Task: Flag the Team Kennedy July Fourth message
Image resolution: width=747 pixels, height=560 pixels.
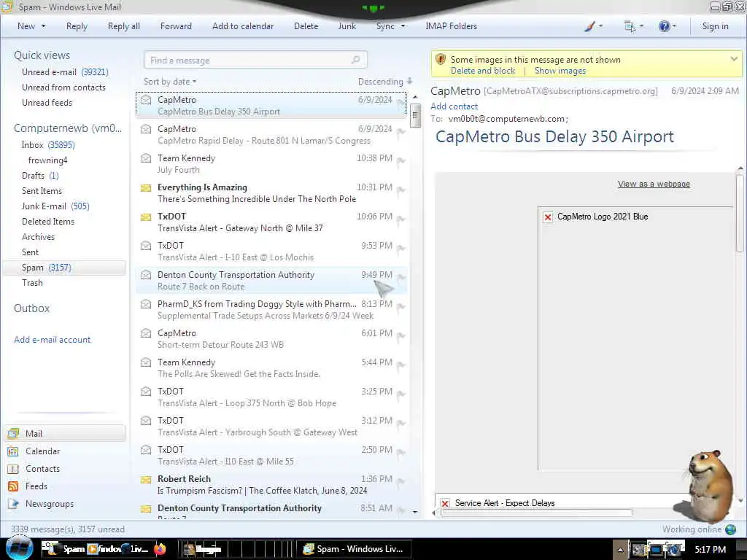Action: (401, 162)
